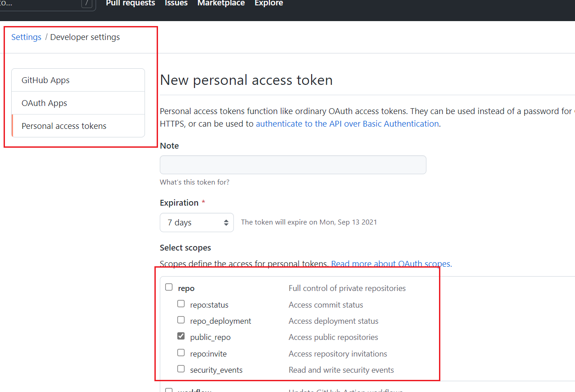Check the repo:status scope
575x392 pixels.
[x=181, y=304]
